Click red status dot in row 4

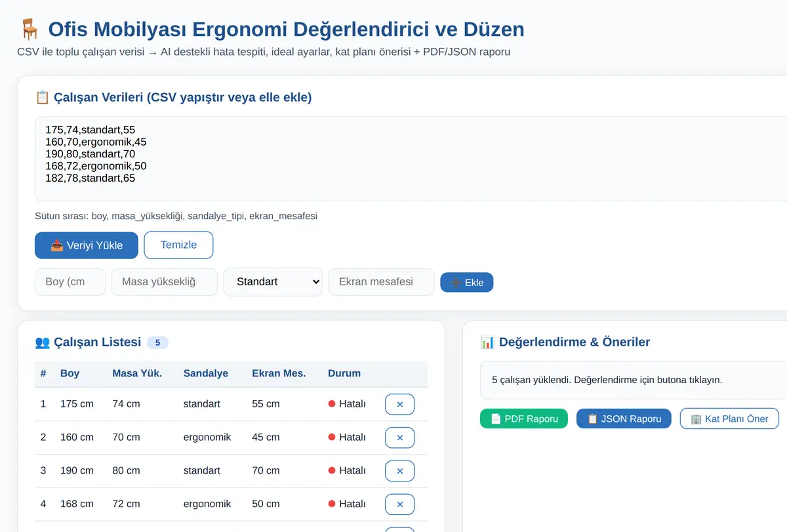(x=332, y=504)
